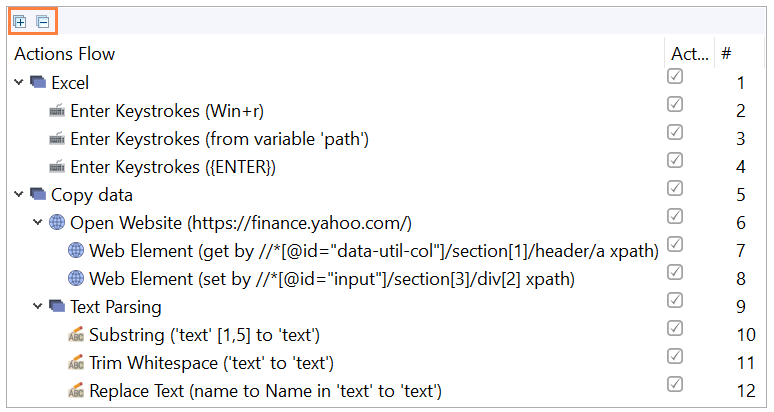Viewport: 774px width, 412px height.
Task: Click the Substring action ABC icon
Action: click(76, 335)
